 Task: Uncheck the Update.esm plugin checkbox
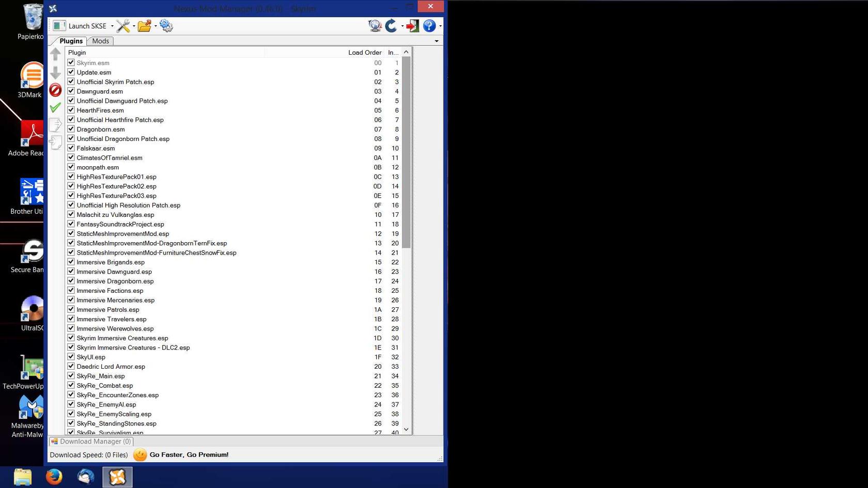pyautogui.click(x=71, y=72)
